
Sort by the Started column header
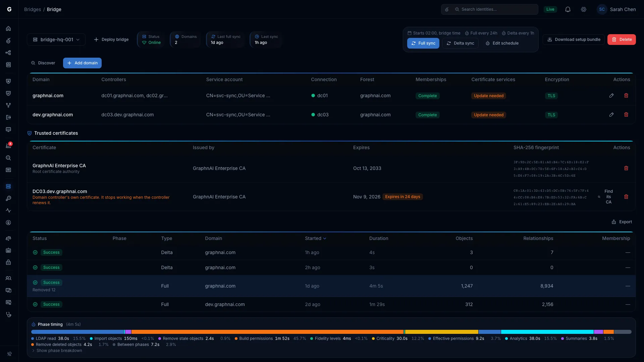coord(315,238)
